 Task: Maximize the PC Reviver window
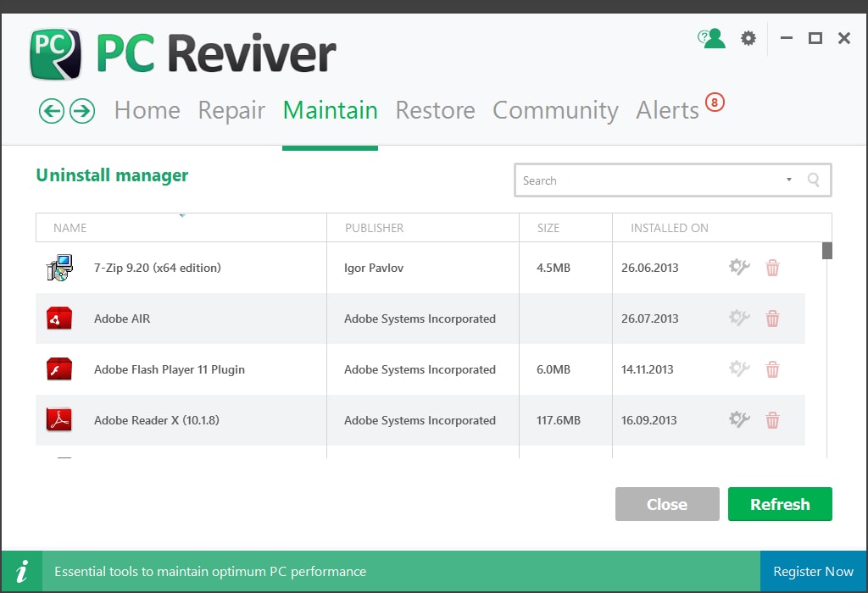tap(815, 38)
